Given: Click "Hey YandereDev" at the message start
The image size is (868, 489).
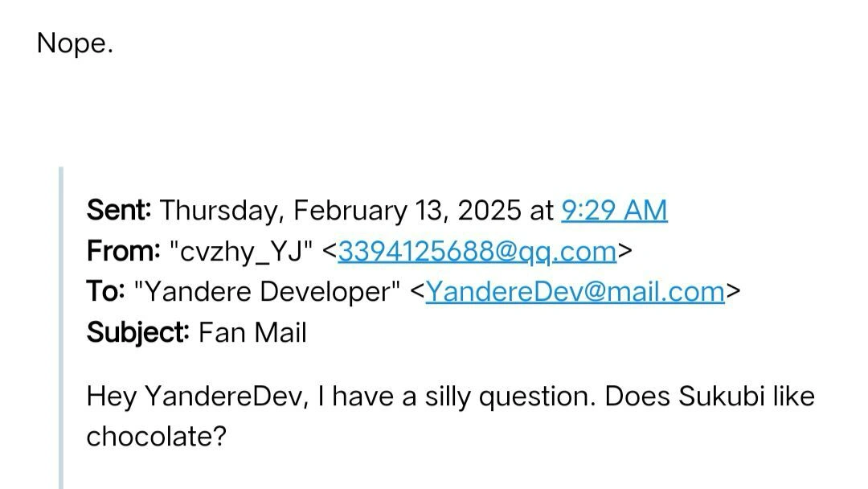Looking at the screenshot, I should [x=194, y=397].
